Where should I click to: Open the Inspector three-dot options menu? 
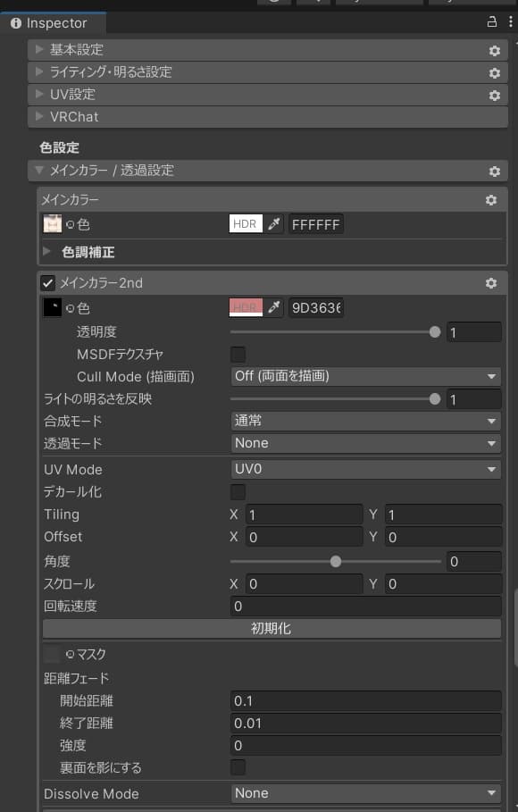pos(511,21)
